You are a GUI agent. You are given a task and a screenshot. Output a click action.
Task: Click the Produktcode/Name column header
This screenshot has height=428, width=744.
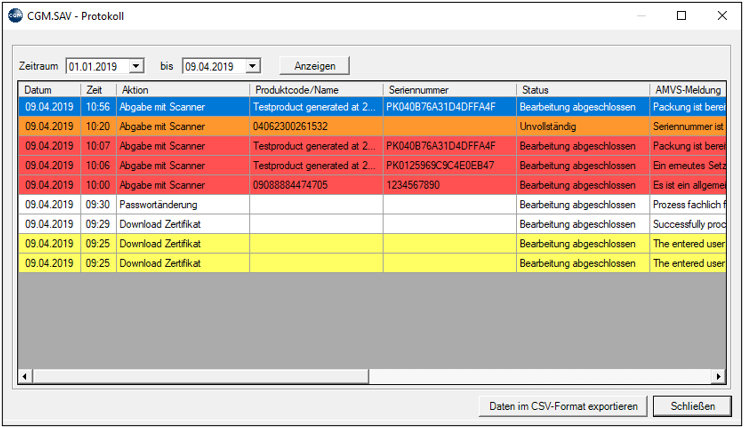(316, 90)
